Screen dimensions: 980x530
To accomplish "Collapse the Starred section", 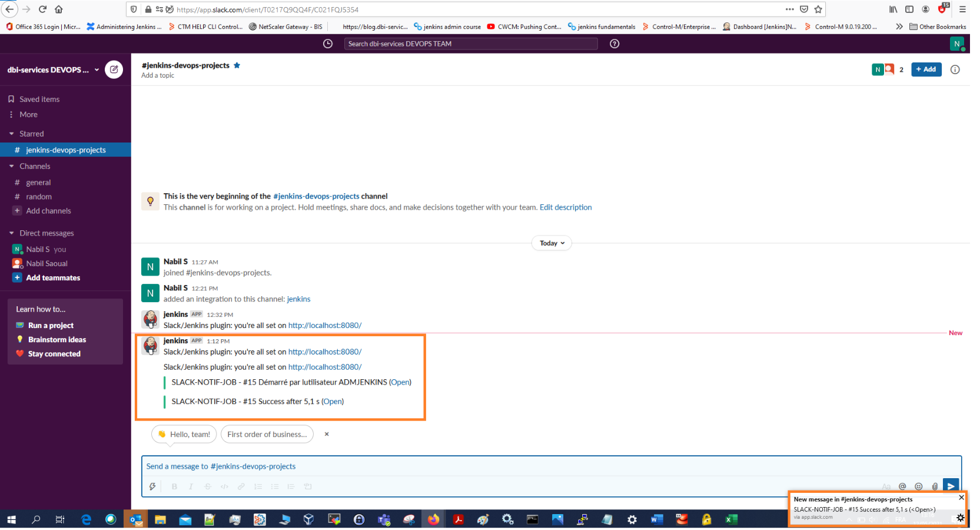I will (11, 134).
